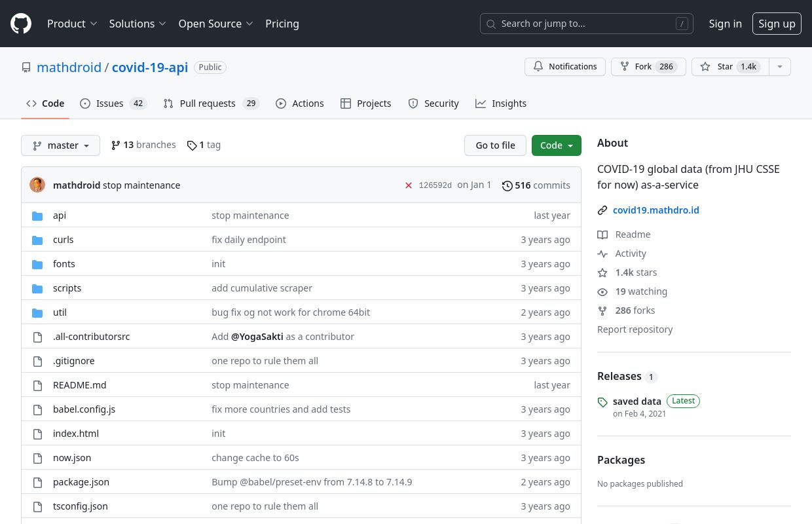
Task: Click the Sign up button
Action: tap(777, 24)
